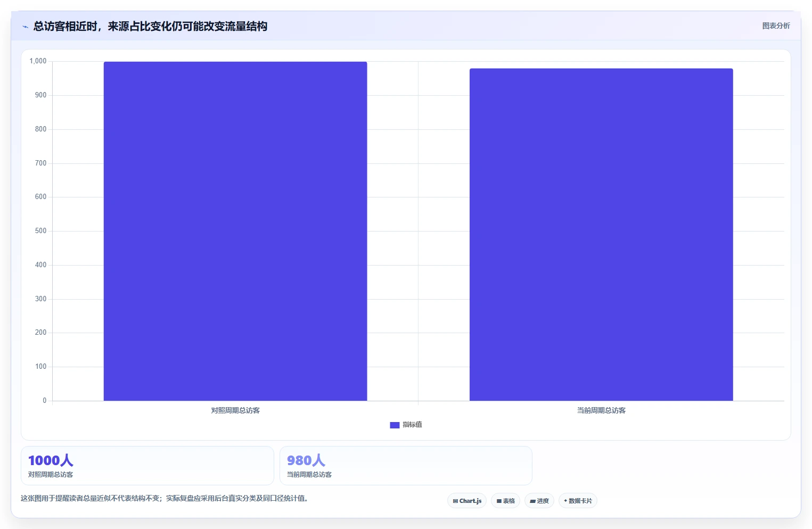The height and width of the screenshot is (529, 812).
Task: Select the 对照周期总访客 bar
Action: 235,231
